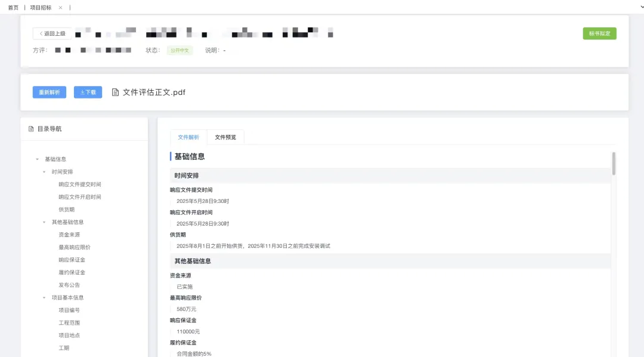The image size is (644, 357).
Task: Download the file with the 下载 button
Action: [x=88, y=93]
